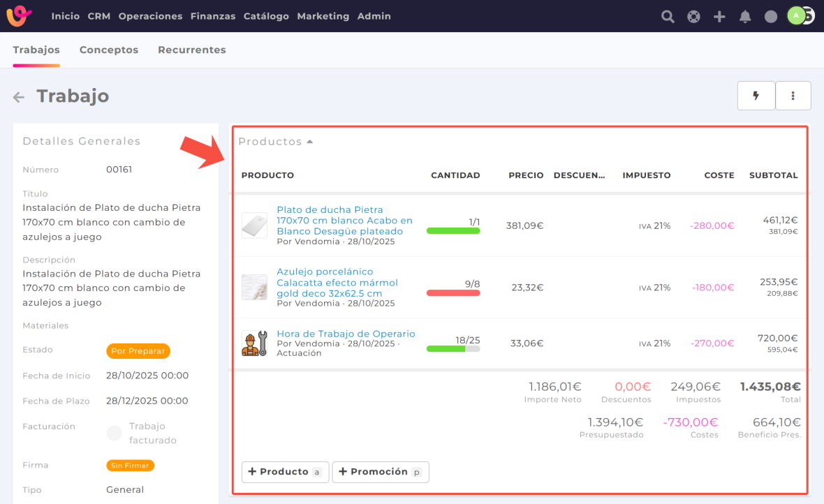Click the lightning bolt actions button
Viewport: 824px width, 504px height.
pyautogui.click(x=756, y=96)
